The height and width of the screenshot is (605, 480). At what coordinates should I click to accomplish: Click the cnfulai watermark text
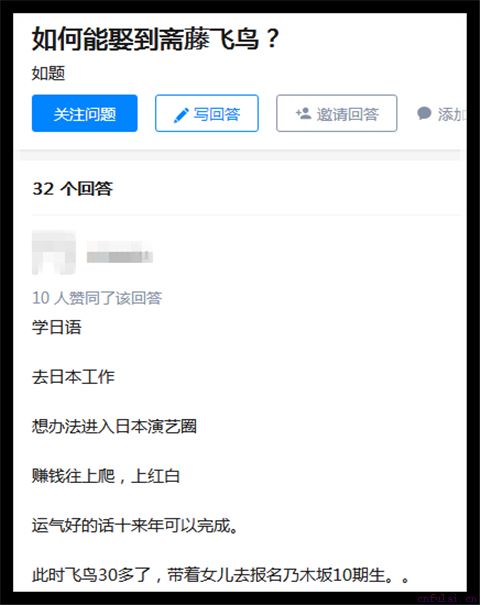pos(446,598)
